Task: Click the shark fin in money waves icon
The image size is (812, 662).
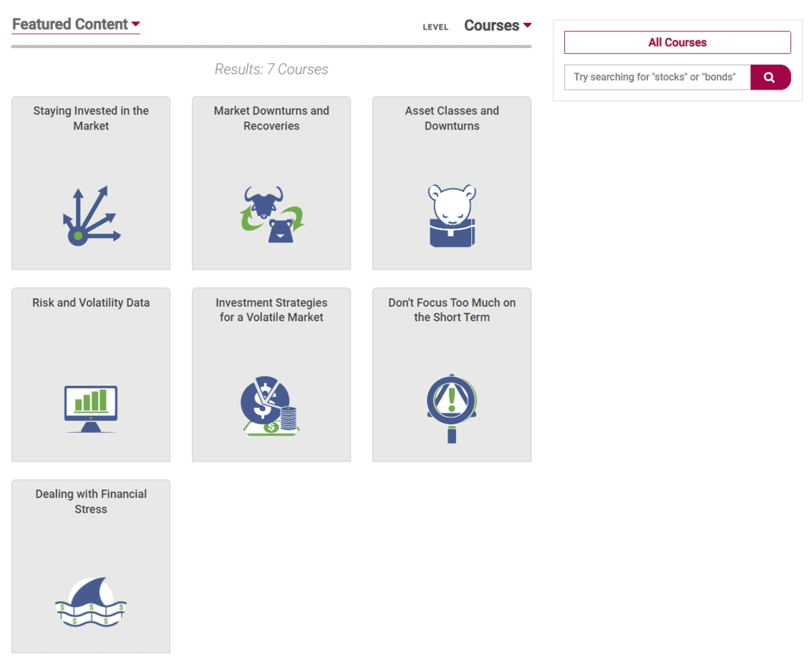Action: (91, 601)
